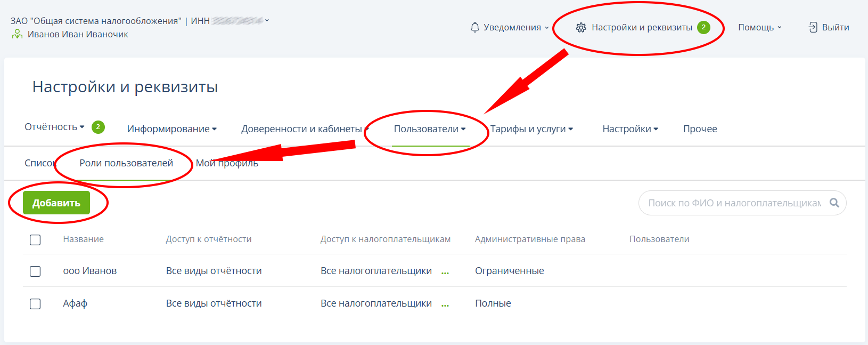Expand the Помощь dropdown

(759, 27)
